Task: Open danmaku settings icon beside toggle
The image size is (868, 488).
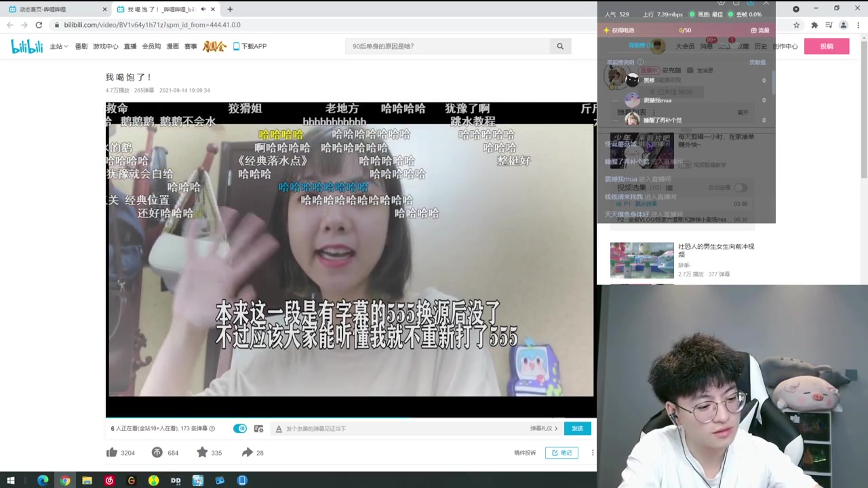Action: (x=258, y=428)
